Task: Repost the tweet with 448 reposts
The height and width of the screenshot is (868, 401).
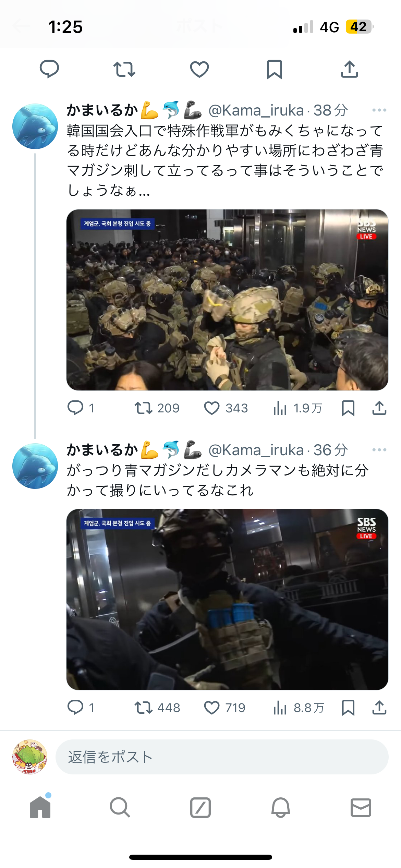Action: 157,708
